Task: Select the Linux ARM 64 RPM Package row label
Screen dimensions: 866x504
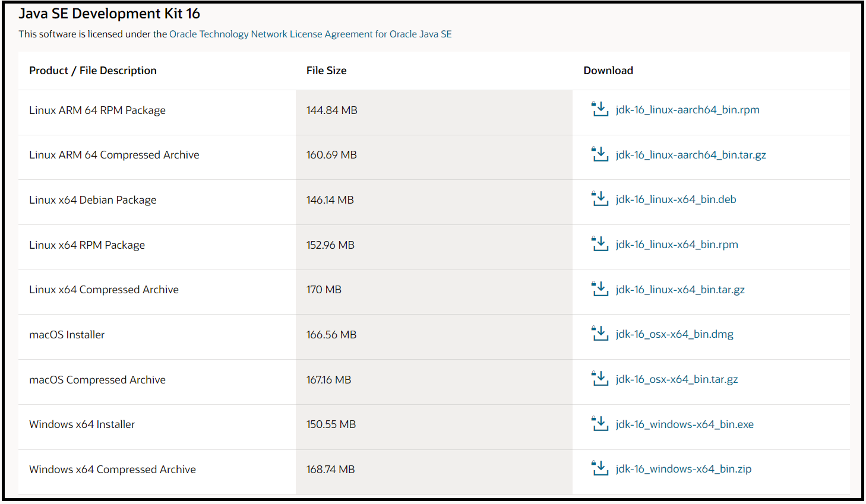Action: [x=97, y=110]
